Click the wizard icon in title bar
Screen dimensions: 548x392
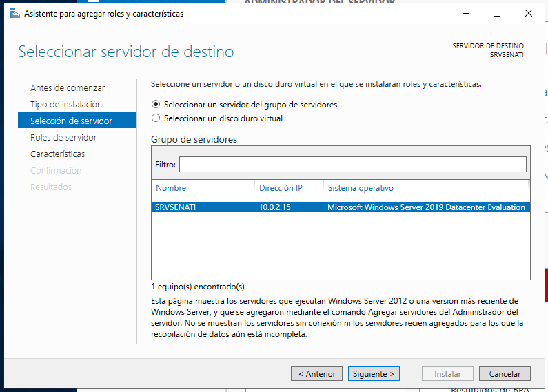tap(14, 14)
